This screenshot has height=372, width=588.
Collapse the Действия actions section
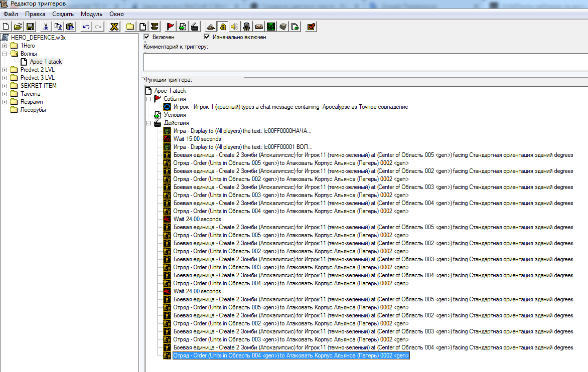[149, 123]
